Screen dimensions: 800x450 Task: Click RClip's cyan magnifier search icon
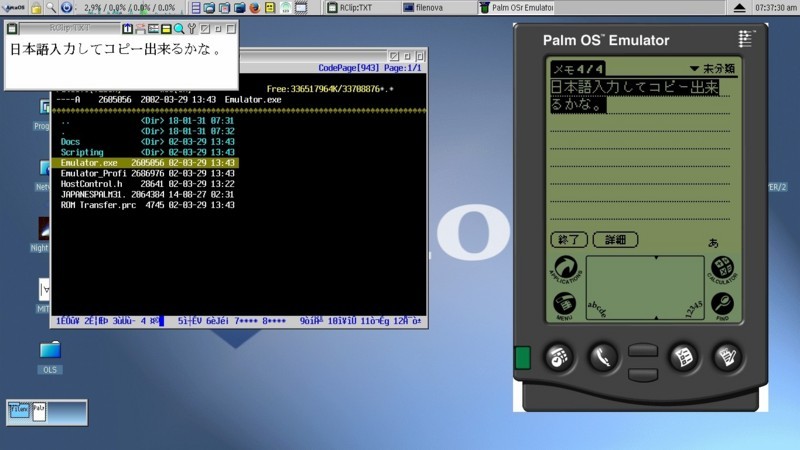179,29
